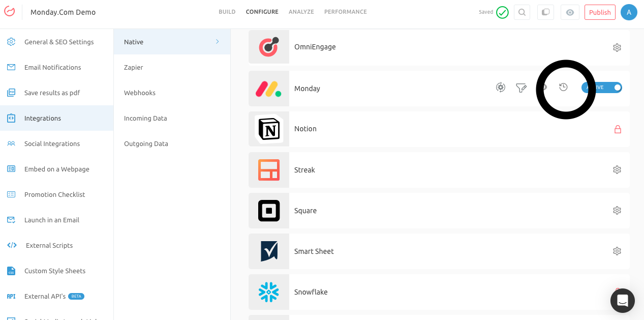
Task: Select the Webhooks category
Action: point(172,93)
